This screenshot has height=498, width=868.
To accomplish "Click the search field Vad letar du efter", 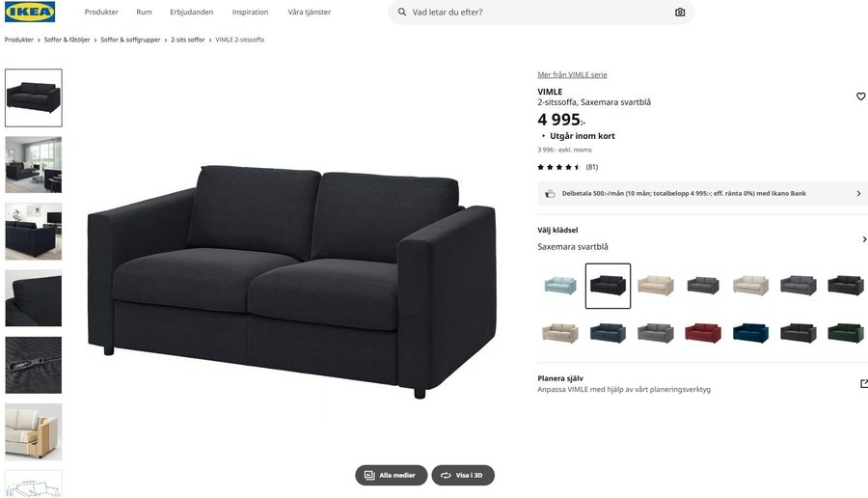I will [x=541, y=12].
